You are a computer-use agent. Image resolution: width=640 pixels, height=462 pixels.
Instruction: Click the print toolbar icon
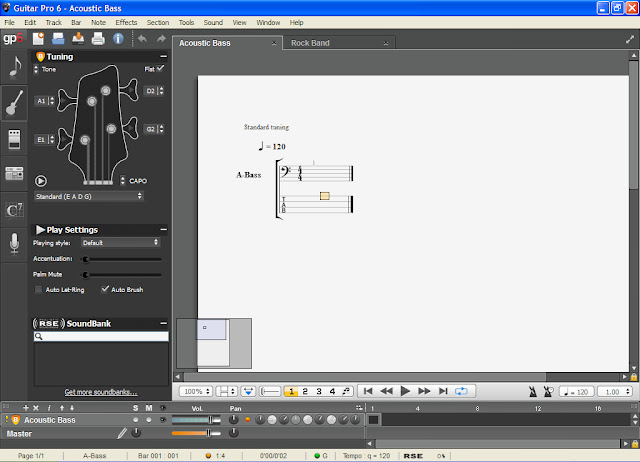98,39
